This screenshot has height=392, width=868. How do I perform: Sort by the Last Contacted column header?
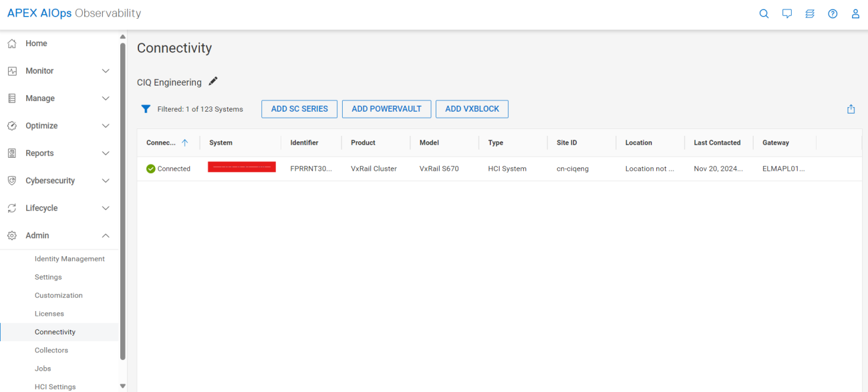[x=717, y=142]
